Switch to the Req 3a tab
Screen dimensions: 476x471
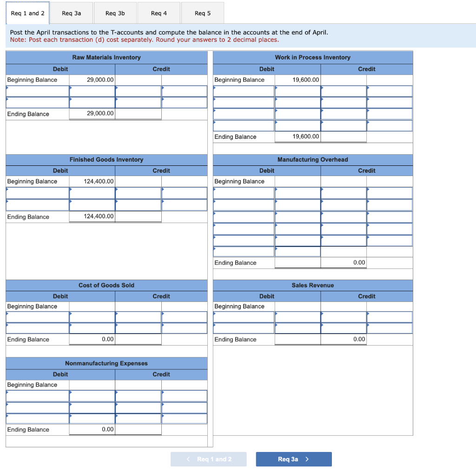coord(71,13)
